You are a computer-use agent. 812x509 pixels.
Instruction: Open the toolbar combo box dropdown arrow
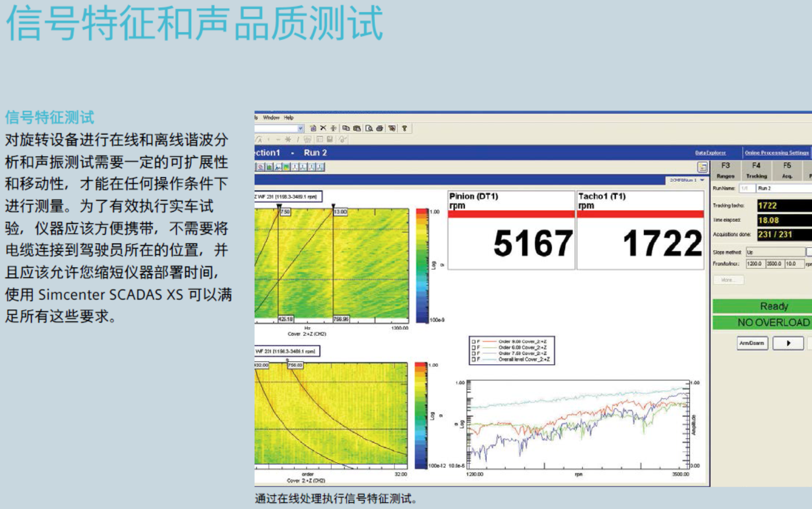pos(300,128)
